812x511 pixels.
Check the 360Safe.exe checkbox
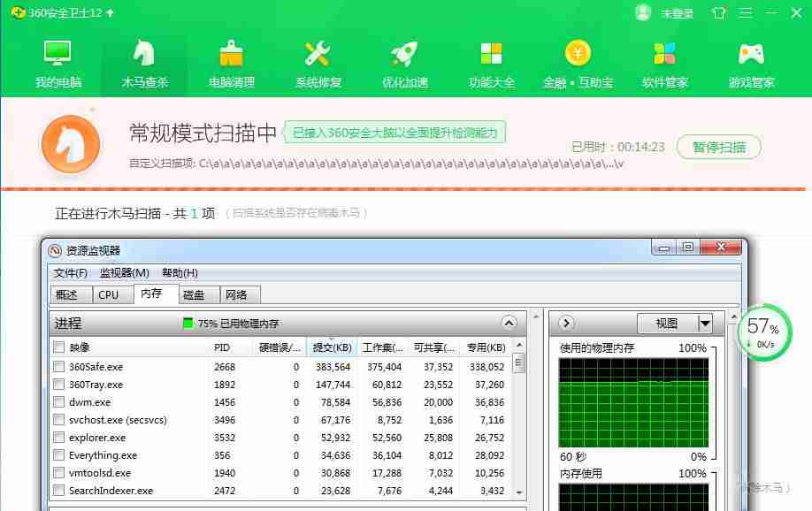(59, 367)
